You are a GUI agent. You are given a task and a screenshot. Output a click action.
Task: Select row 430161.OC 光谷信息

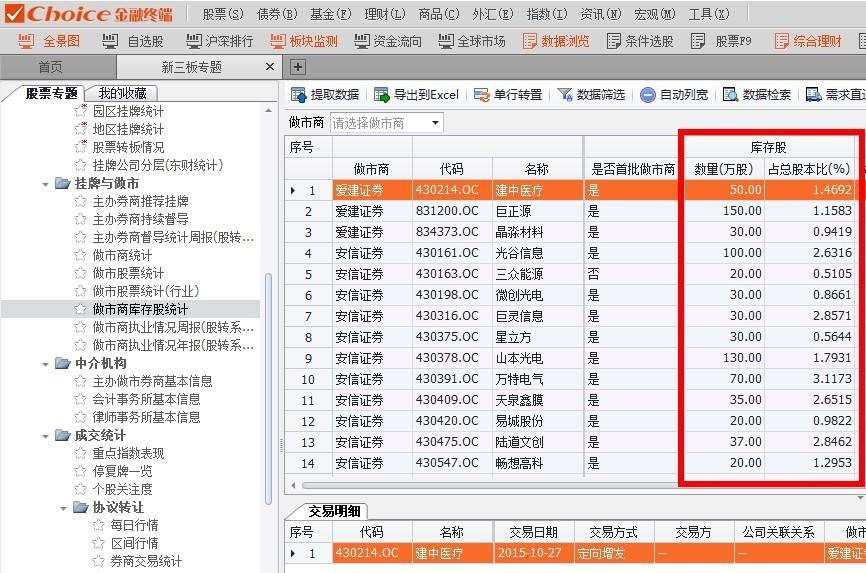tap(569, 253)
